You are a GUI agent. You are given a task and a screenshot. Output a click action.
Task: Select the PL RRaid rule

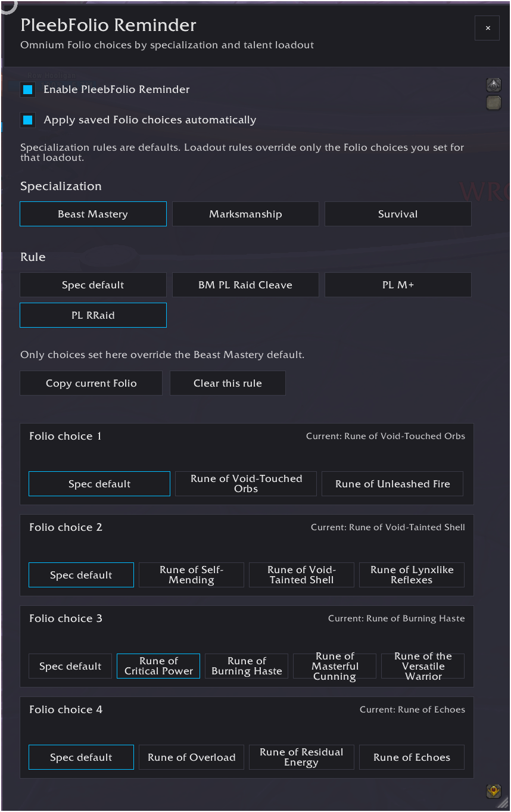tap(93, 315)
